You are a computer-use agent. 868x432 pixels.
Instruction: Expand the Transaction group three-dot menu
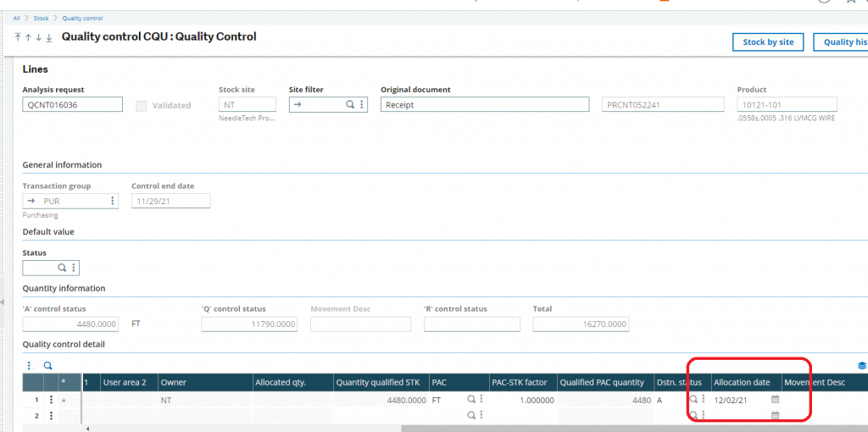[113, 201]
